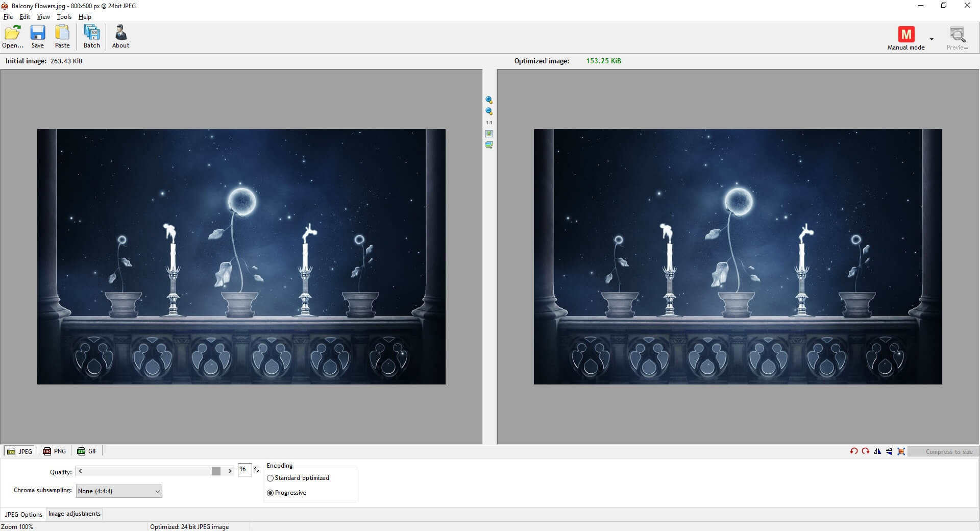Increase quality with right arrow
Viewport: 980px width, 531px height.
click(230, 471)
